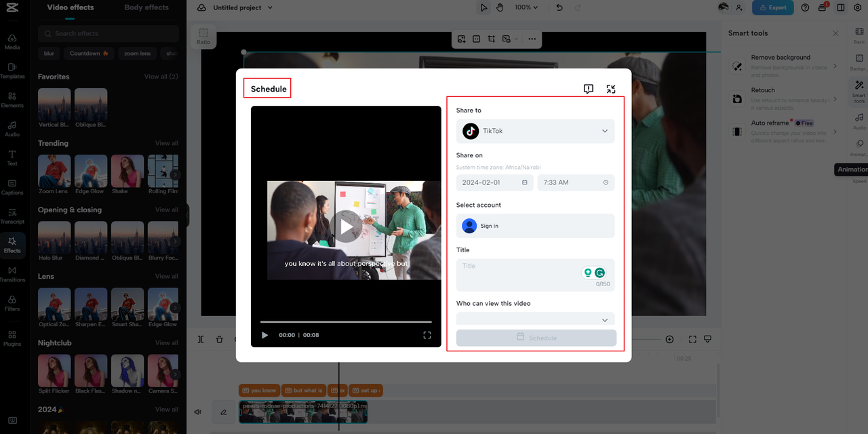868x434 pixels.
Task: Click the CapCut logo icon
Action: coord(12,7)
